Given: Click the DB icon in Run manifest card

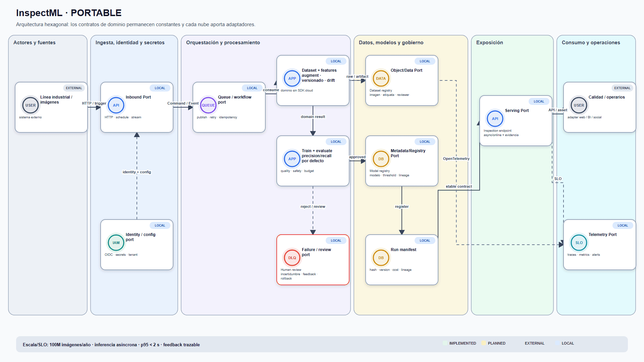Looking at the screenshot, I should [381, 258].
